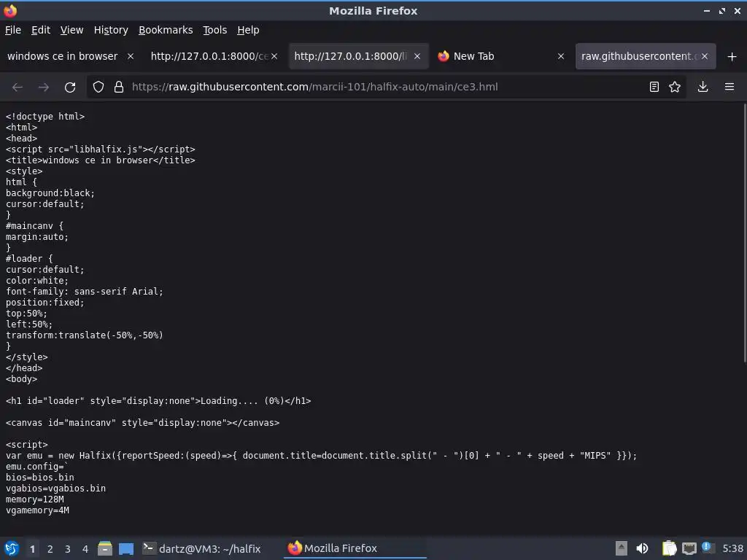Open the Tools menu
This screenshot has width=747, height=560.
pos(214,30)
